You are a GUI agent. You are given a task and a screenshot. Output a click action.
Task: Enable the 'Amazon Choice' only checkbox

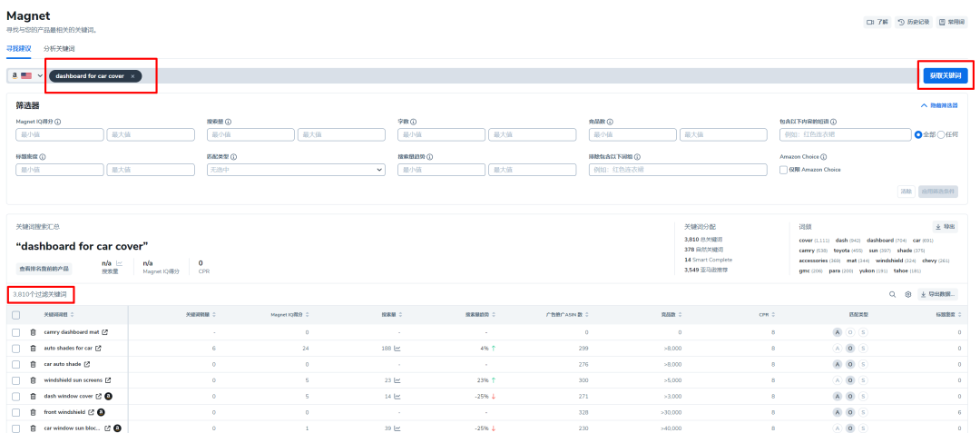[x=784, y=170]
